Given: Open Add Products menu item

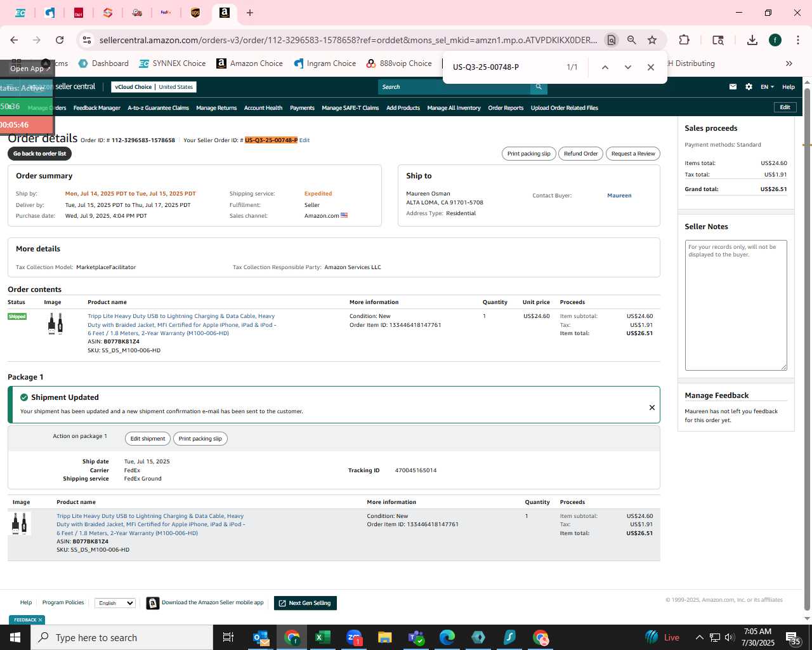Looking at the screenshot, I should click(x=403, y=108).
